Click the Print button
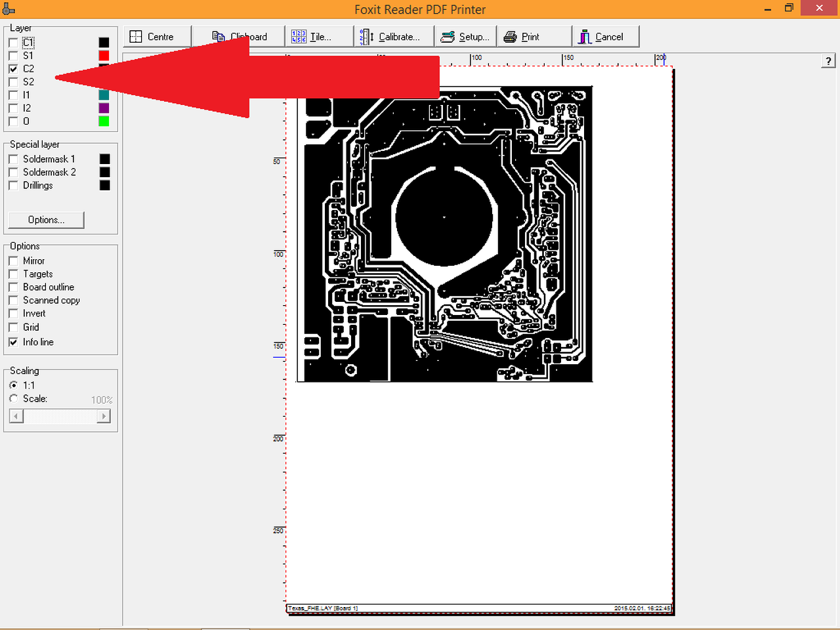Screen dimensions: 840x630 coord(534,37)
